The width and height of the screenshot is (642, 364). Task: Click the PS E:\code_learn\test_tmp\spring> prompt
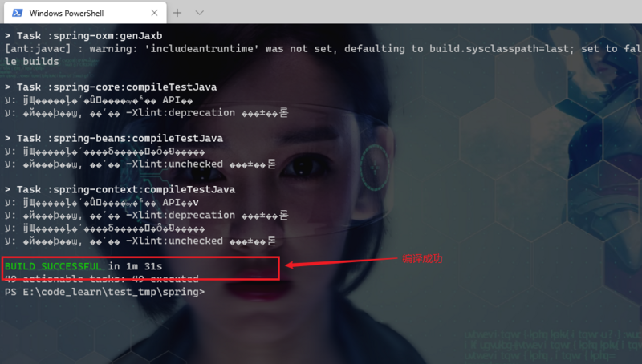pos(104,292)
